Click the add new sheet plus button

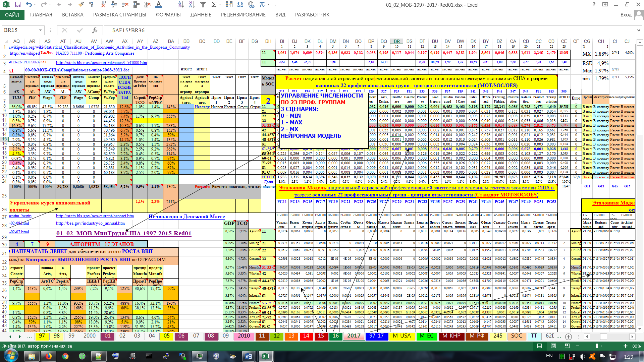click(x=568, y=336)
